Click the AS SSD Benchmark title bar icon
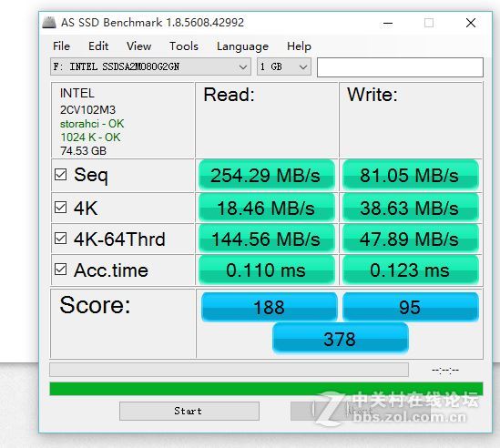Image resolution: width=500 pixels, height=448 pixels. coord(49,23)
